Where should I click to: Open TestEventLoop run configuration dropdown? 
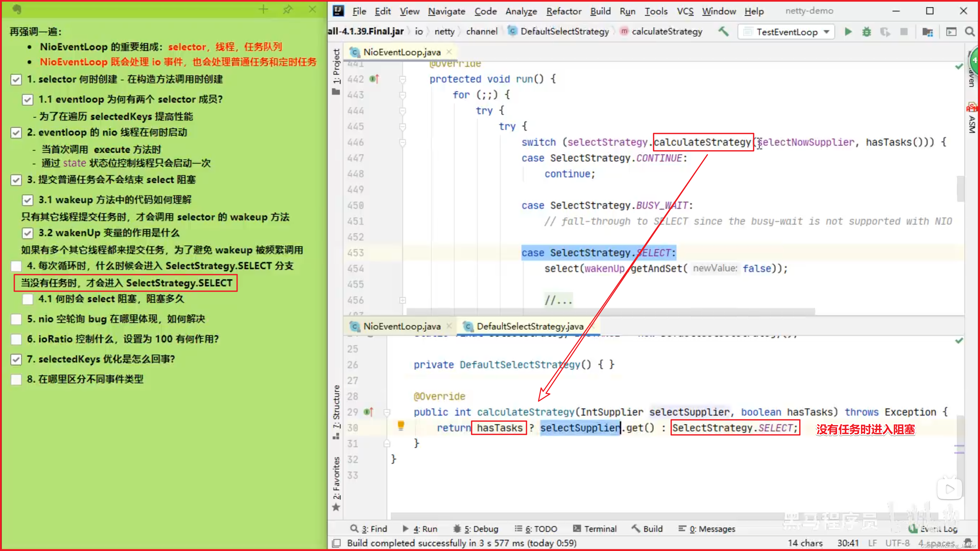(786, 32)
